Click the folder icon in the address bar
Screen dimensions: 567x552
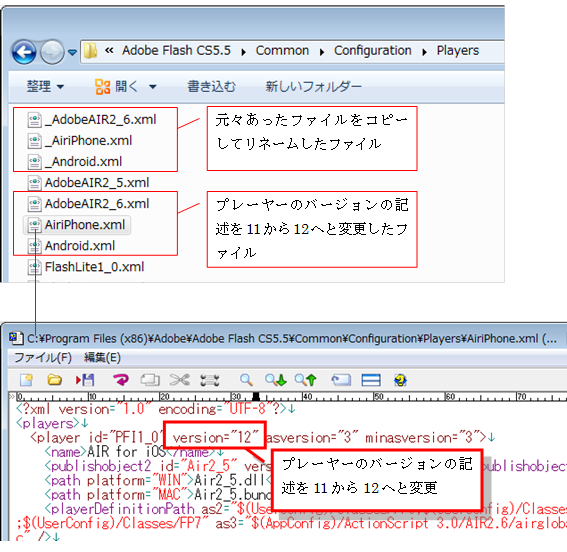point(90,51)
